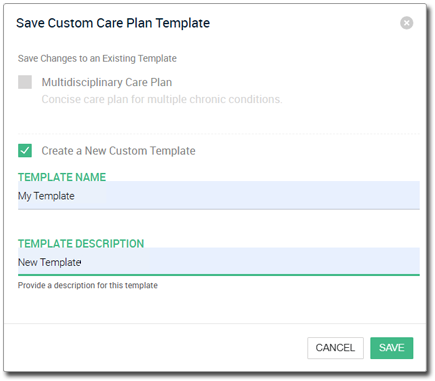Click the green SAVE button
Viewport: 435px width, 381px height.
tap(392, 348)
